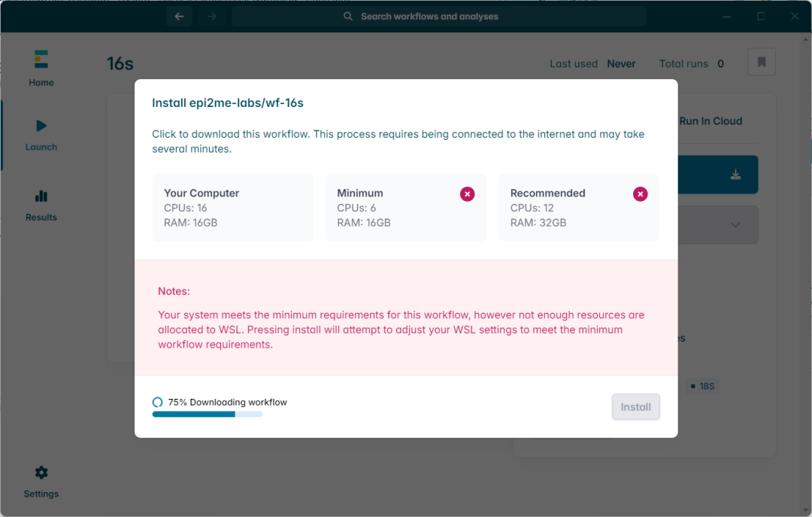
Task: Click the red X on the Minimum card
Action: (x=467, y=194)
